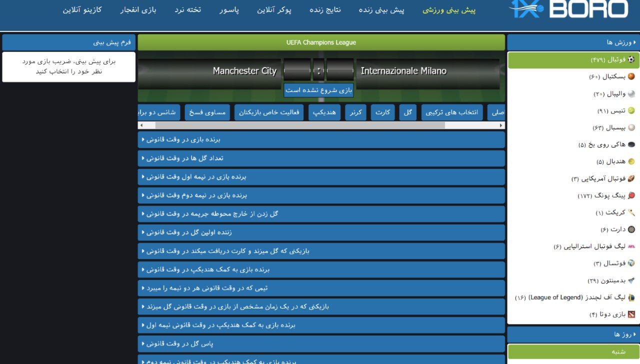Switch to the کرنر betting tab
Viewport: 640px width, 364px height.
[x=356, y=112]
